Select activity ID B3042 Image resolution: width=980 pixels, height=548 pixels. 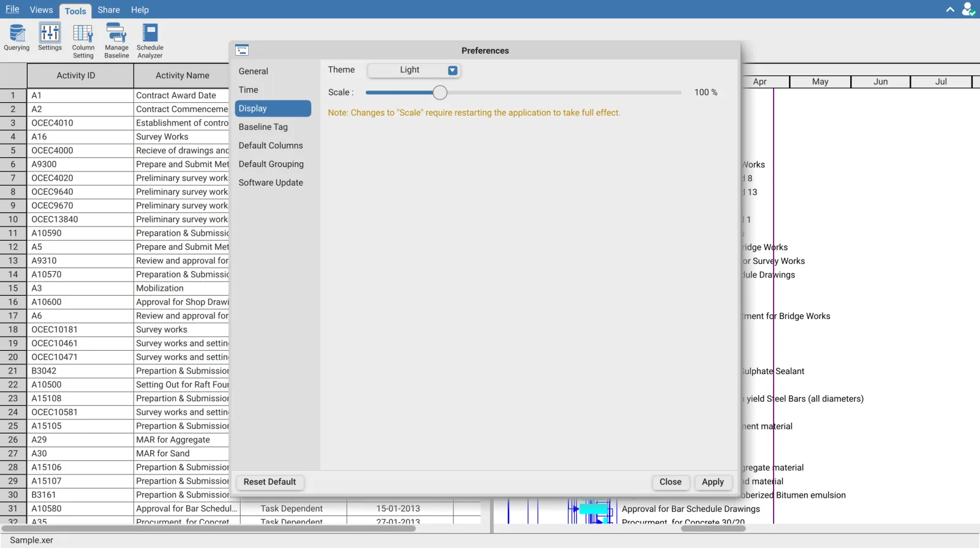(80, 371)
